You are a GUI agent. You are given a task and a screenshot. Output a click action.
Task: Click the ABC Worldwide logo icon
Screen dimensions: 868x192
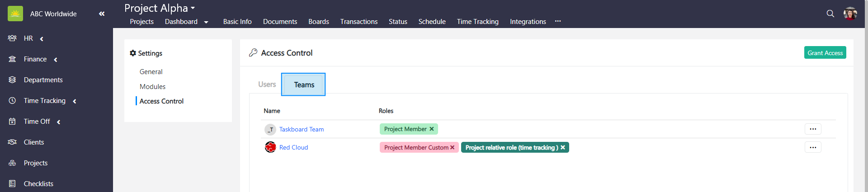[15, 14]
